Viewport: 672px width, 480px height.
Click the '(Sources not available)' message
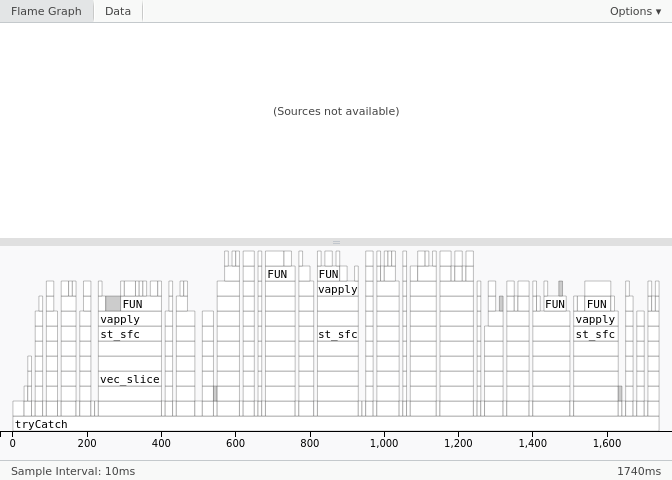(336, 111)
